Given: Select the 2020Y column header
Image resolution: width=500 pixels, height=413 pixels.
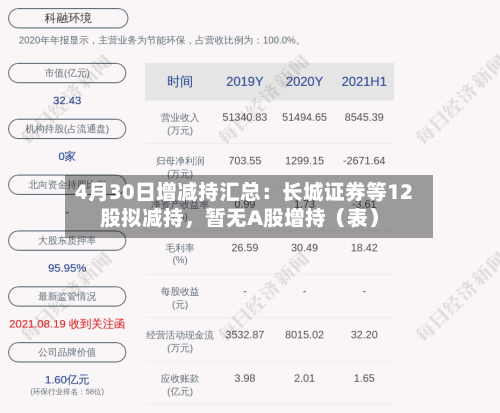Looking at the screenshot, I should [304, 82].
